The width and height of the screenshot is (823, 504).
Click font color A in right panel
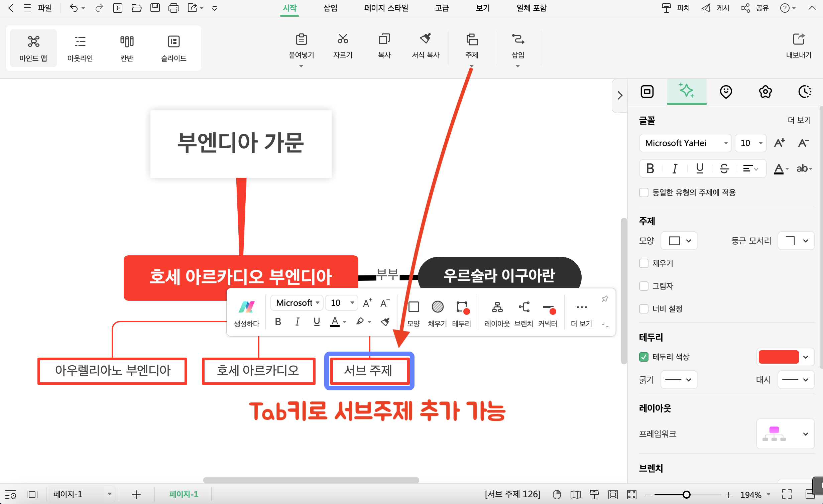point(779,168)
